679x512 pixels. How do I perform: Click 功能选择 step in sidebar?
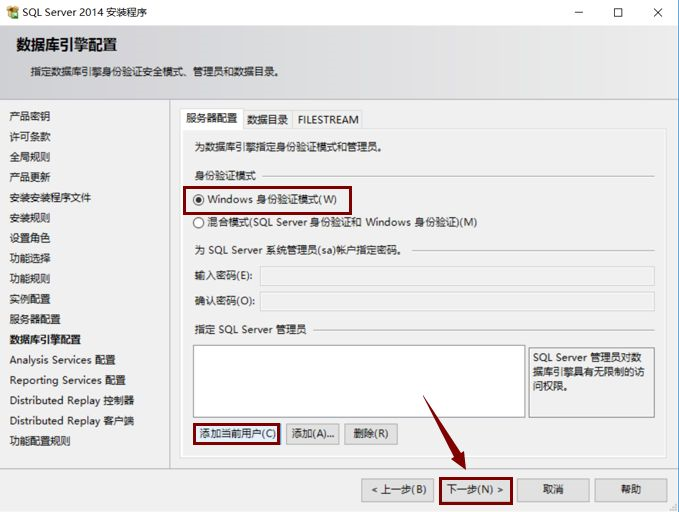click(30, 258)
